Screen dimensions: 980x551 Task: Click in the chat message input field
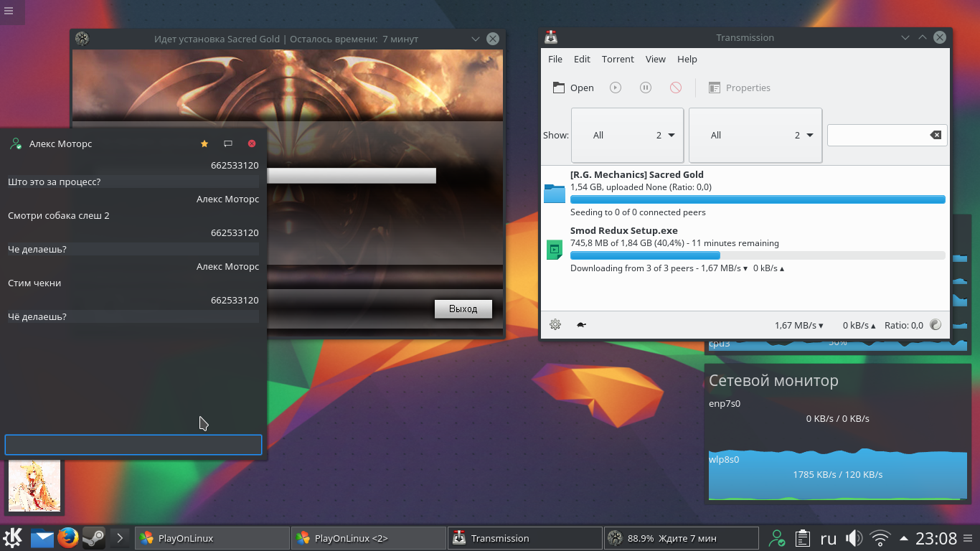(133, 444)
